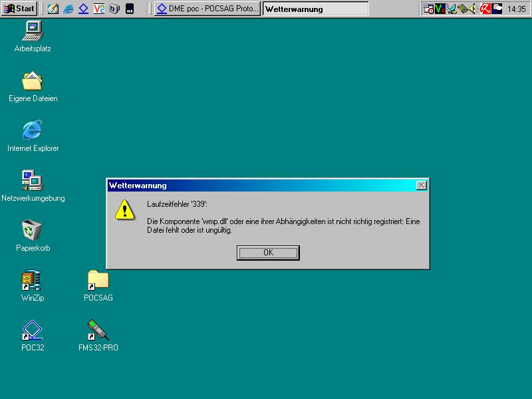
Task: Launch POC32 diamond icon in quick launch
Action: coord(83,9)
